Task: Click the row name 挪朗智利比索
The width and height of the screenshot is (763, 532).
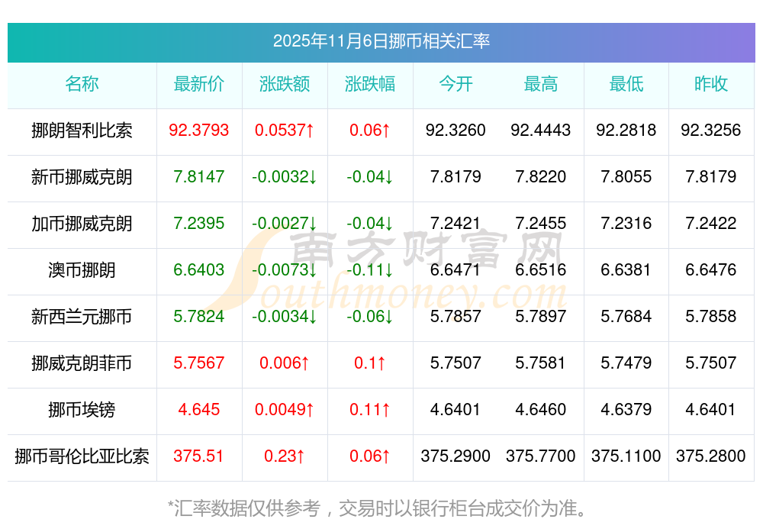Action: point(82,131)
